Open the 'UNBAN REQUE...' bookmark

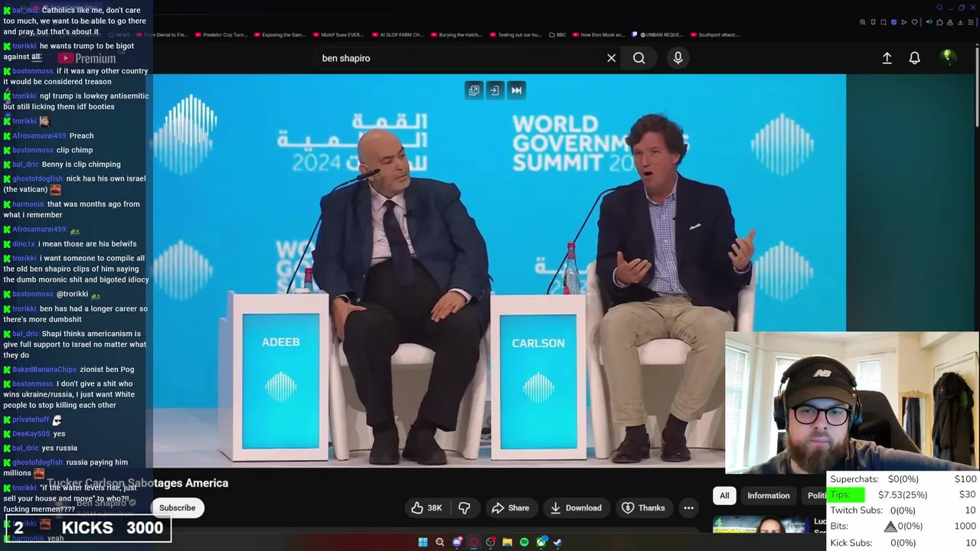pyautogui.click(x=658, y=34)
